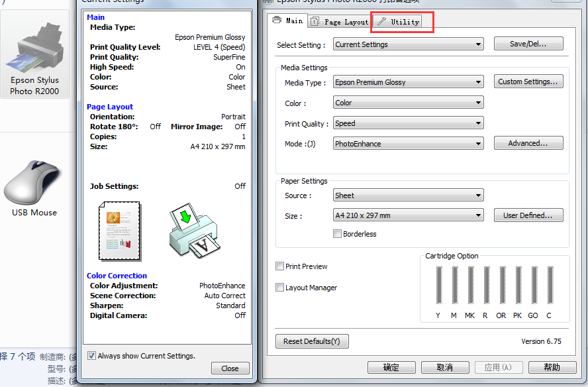Click the Main tab printer icon
Viewport: 588px width, 387px height.
[x=277, y=20]
